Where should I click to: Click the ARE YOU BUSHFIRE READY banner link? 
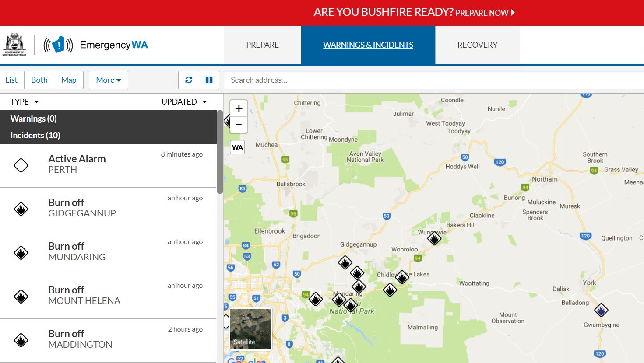(x=414, y=12)
